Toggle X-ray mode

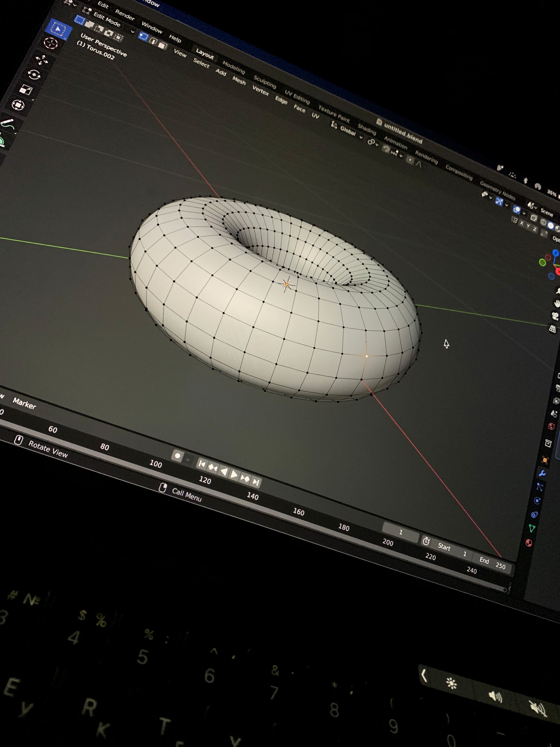[534, 218]
